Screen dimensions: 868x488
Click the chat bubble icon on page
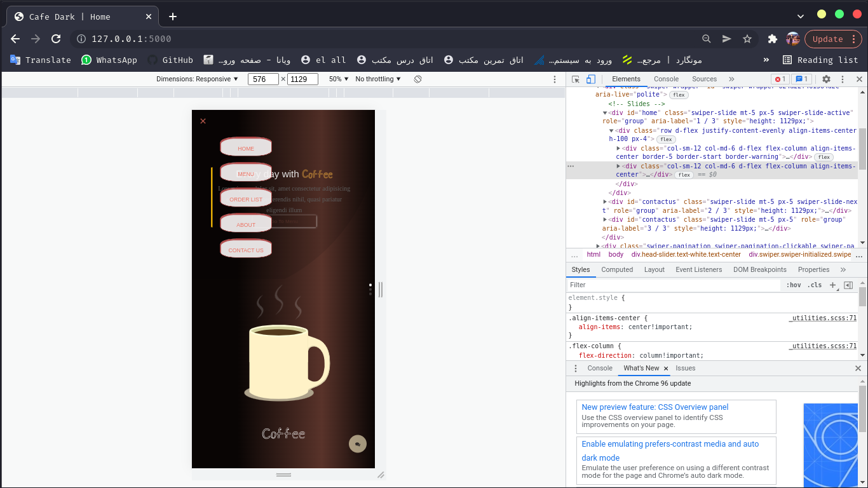click(x=358, y=444)
